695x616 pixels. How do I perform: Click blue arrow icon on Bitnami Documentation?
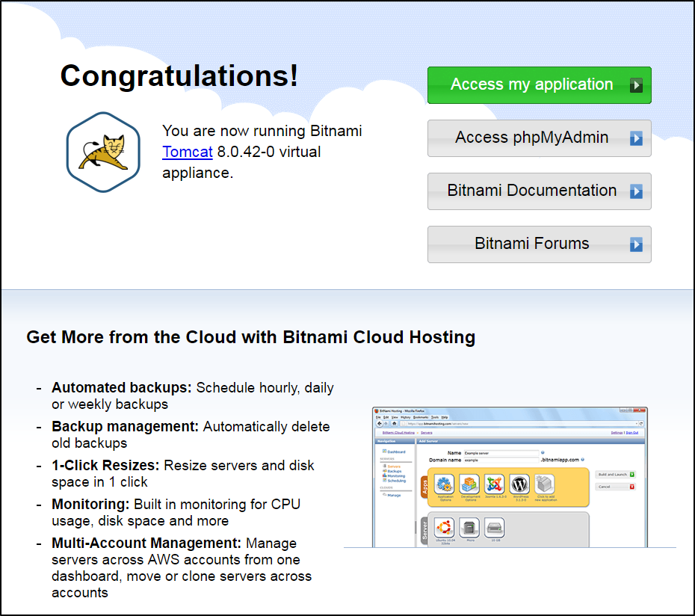636,191
